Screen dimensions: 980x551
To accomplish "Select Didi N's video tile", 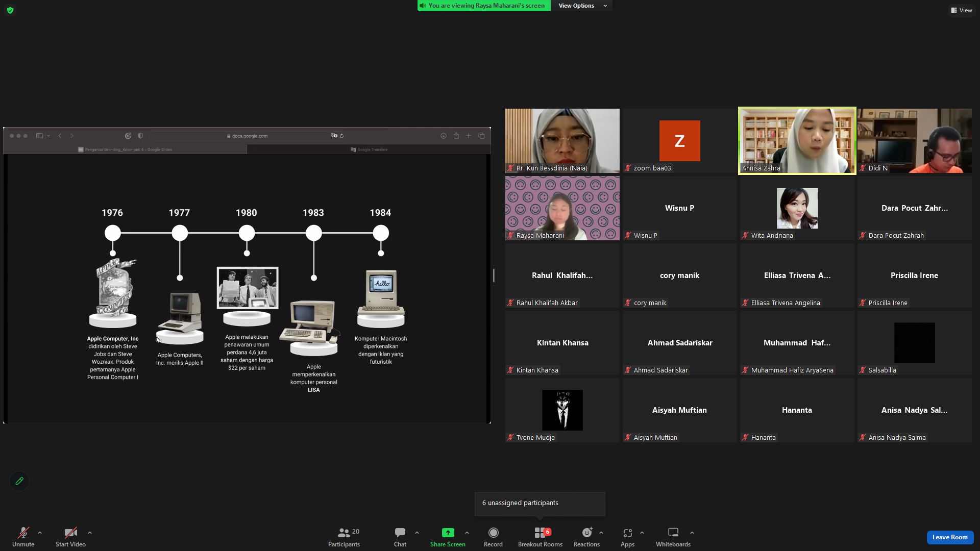I will pos(915,141).
